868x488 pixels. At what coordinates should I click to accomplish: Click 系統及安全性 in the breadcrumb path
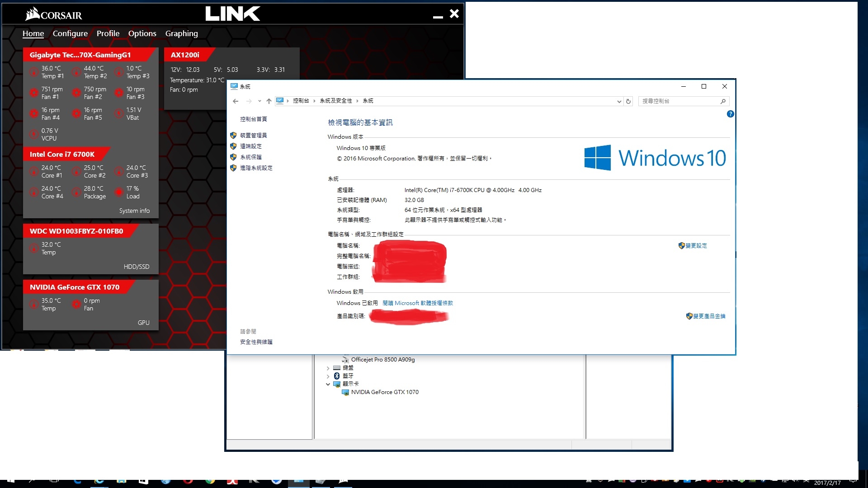pos(336,101)
